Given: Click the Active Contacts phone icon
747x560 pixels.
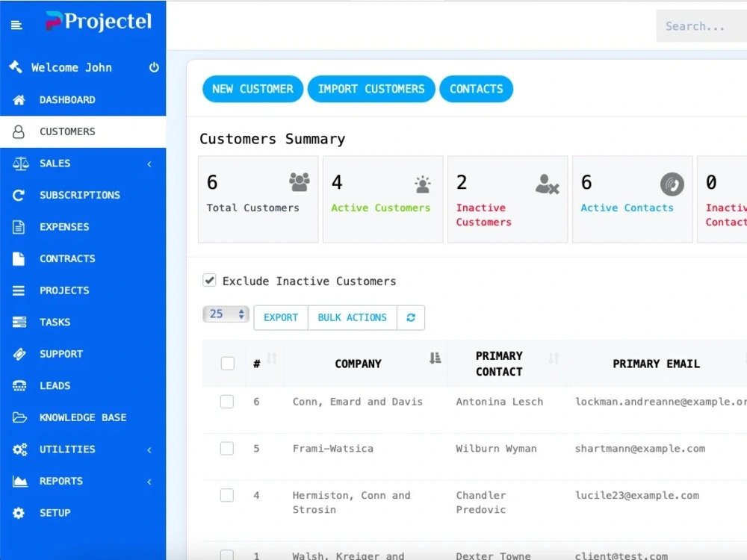Looking at the screenshot, I should (672, 184).
